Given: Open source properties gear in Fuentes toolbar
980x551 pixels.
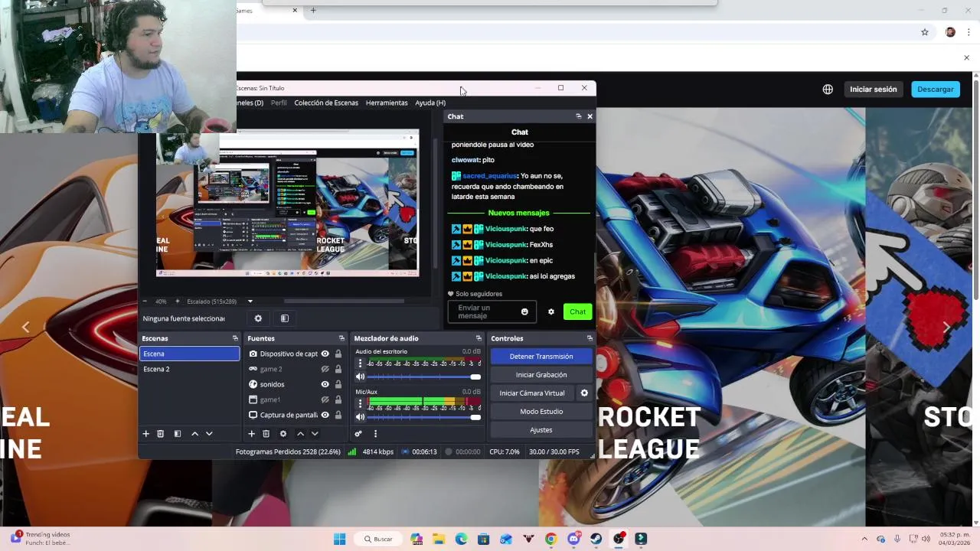Looking at the screenshot, I should click(283, 434).
